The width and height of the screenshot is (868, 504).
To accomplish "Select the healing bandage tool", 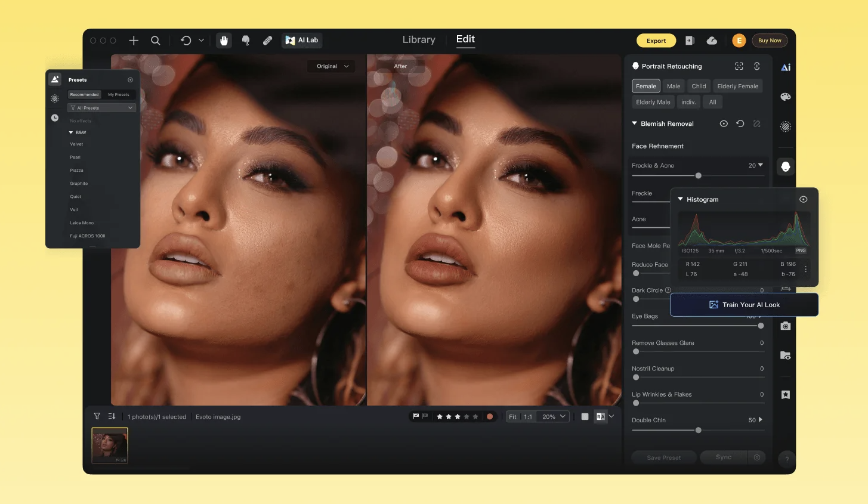I will pos(267,41).
